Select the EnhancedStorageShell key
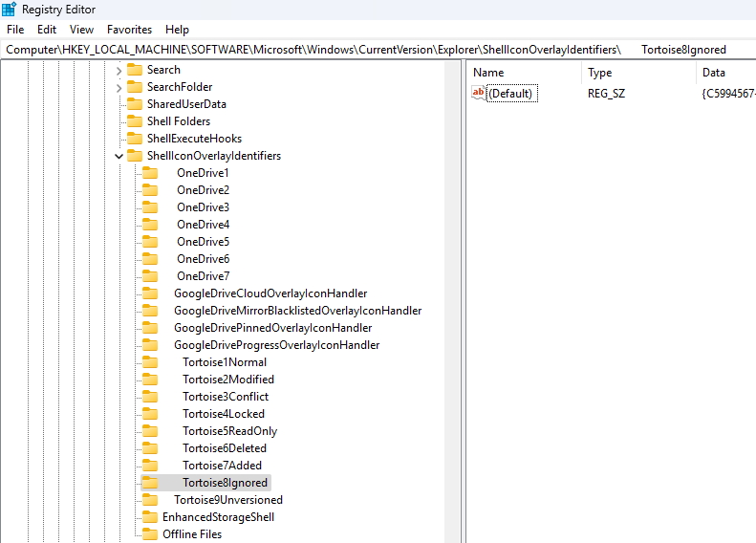 (218, 517)
